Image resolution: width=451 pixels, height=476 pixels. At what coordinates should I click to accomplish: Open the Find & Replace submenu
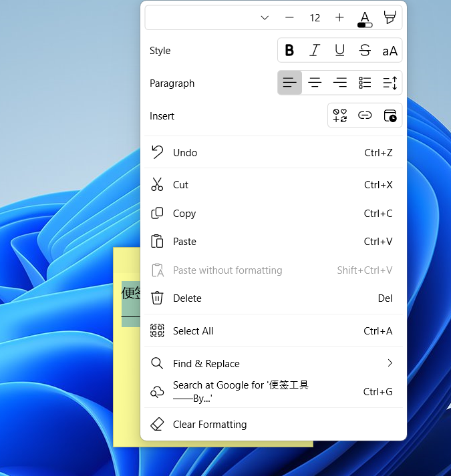(273, 363)
